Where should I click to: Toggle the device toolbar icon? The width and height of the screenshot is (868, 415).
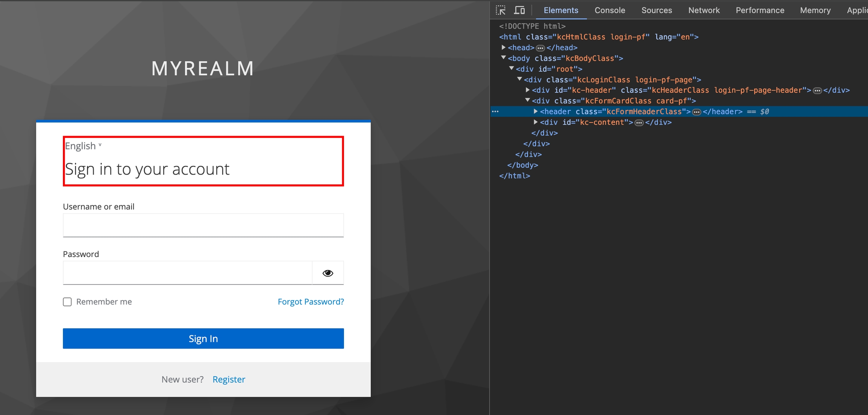click(520, 10)
